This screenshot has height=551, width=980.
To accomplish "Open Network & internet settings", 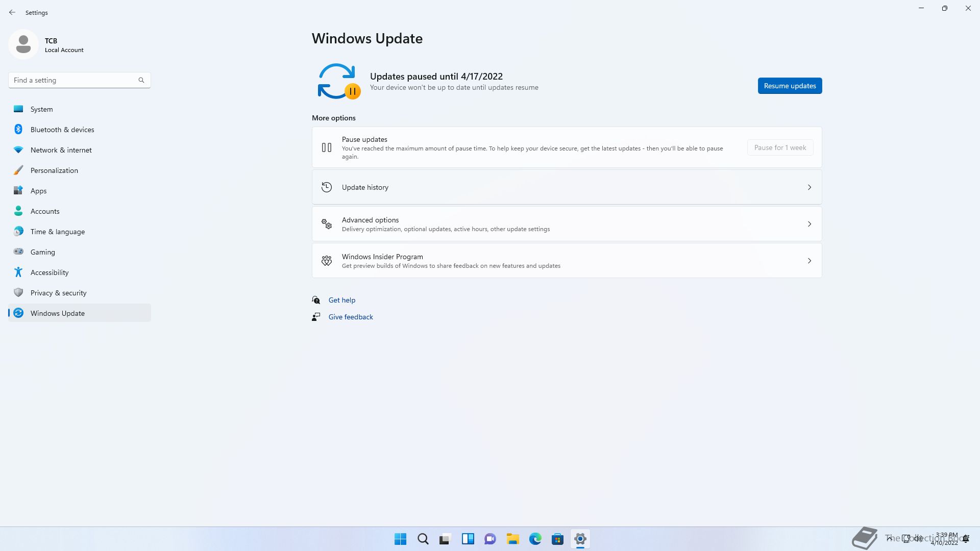I will pyautogui.click(x=80, y=149).
